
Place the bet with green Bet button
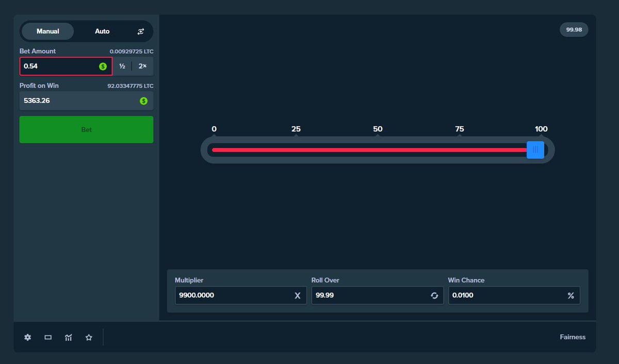86,129
